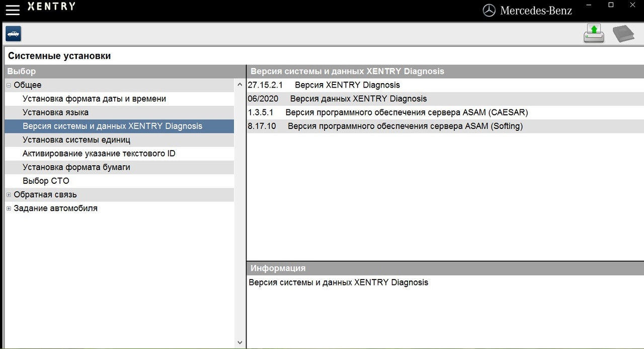Minimize the XENTRY window
This screenshot has width=644, height=349.
coord(588,5)
